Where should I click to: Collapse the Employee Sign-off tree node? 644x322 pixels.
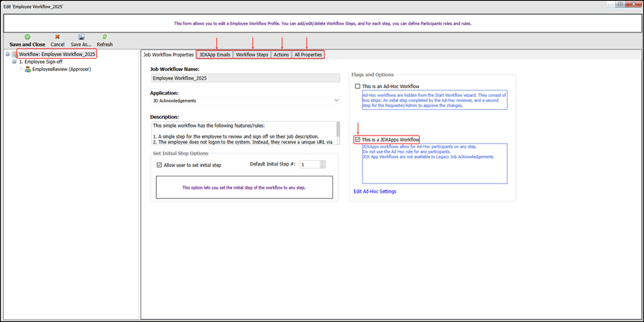coord(14,62)
